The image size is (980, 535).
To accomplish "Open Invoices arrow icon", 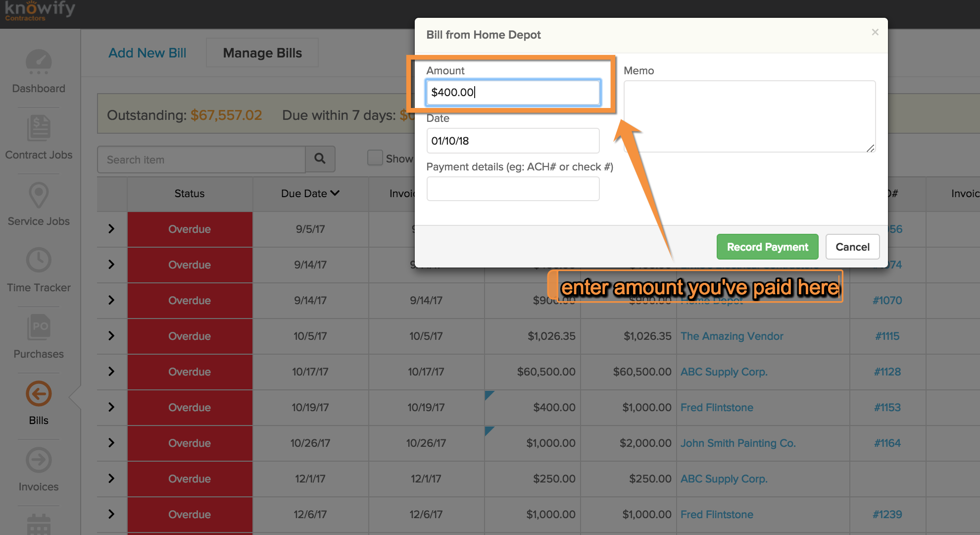I will pyautogui.click(x=39, y=460).
